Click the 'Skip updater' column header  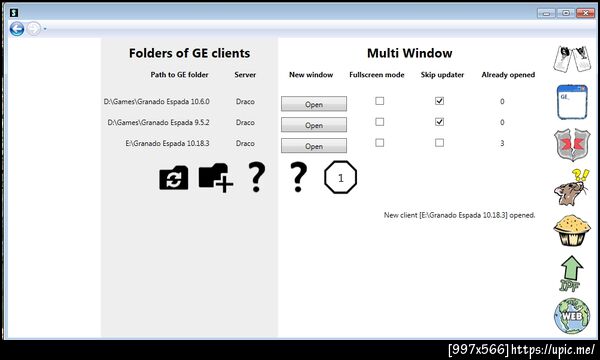(442, 75)
